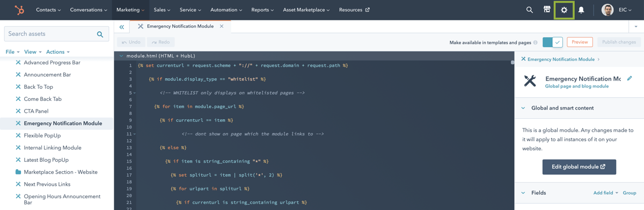This screenshot has height=210, width=644.
Task: Open the Conversations menu
Action: (89, 10)
